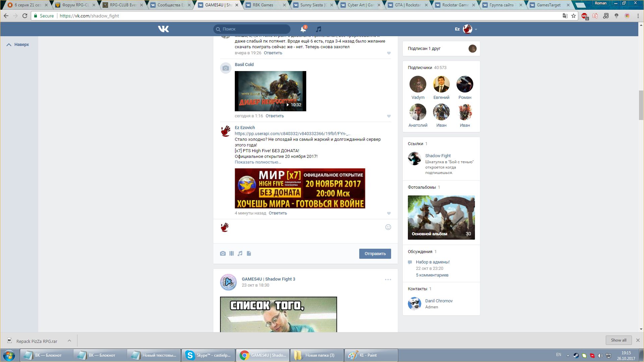Like Basil Cold's video comment
644x362 pixels.
(389, 116)
